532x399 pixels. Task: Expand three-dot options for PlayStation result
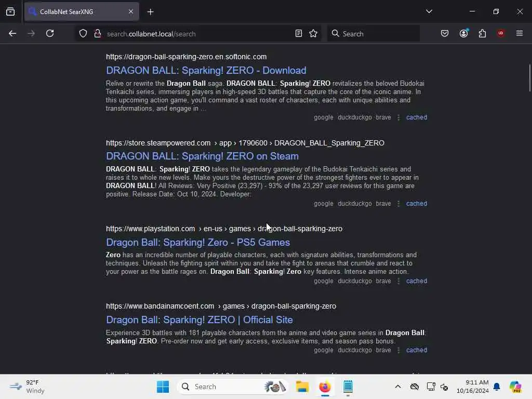click(398, 281)
